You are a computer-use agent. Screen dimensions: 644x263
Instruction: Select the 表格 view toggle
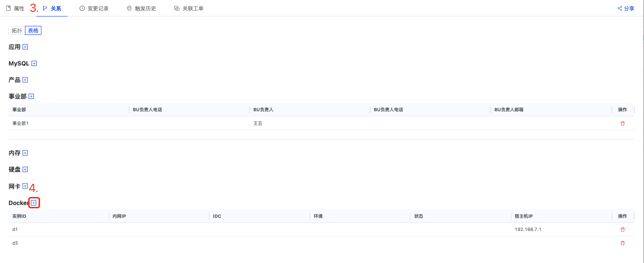click(33, 31)
